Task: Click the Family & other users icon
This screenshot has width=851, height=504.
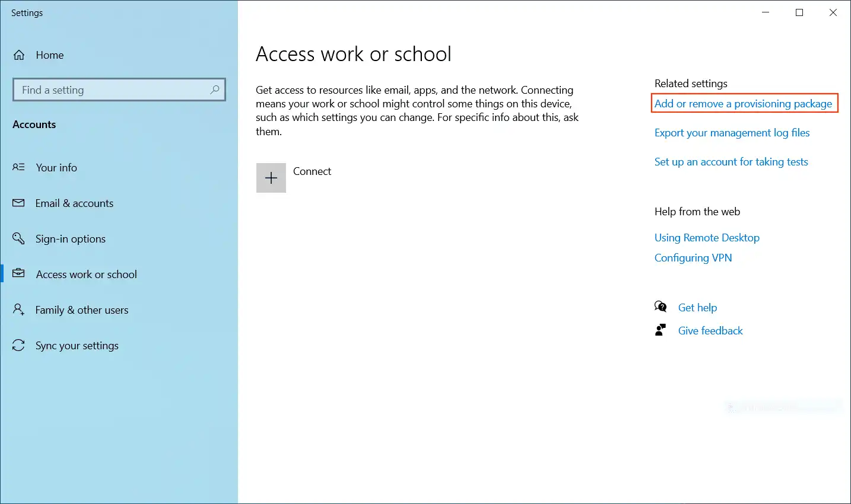Action: (19, 310)
